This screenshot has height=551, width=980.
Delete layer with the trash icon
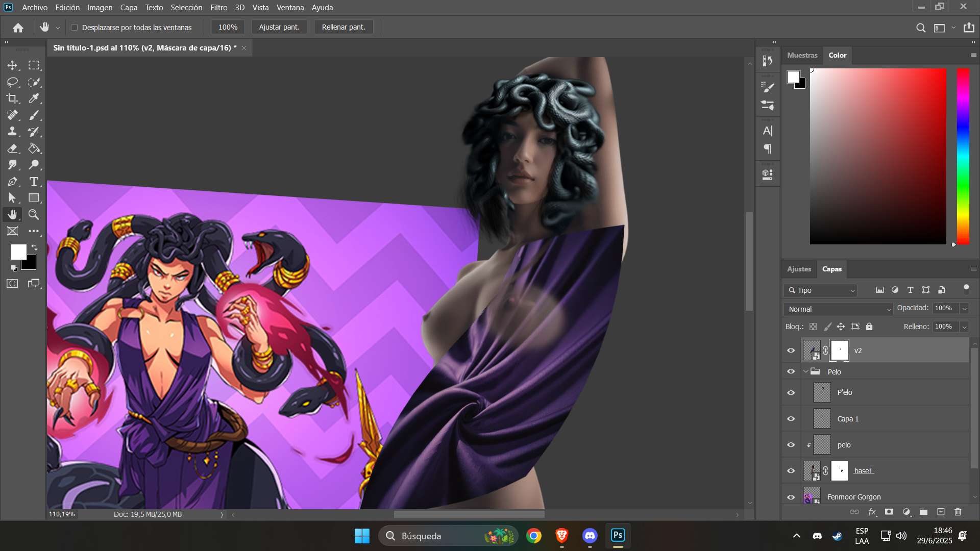click(958, 512)
